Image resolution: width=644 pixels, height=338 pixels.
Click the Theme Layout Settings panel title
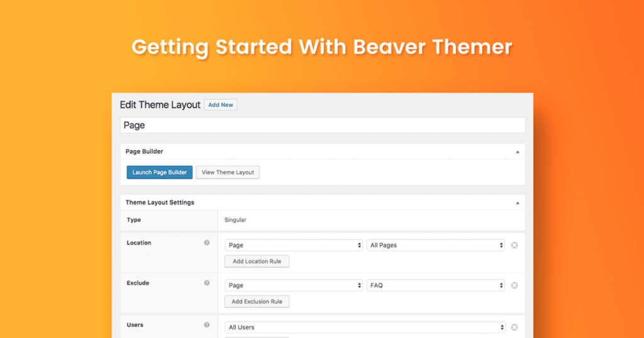click(x=160, y=202)
